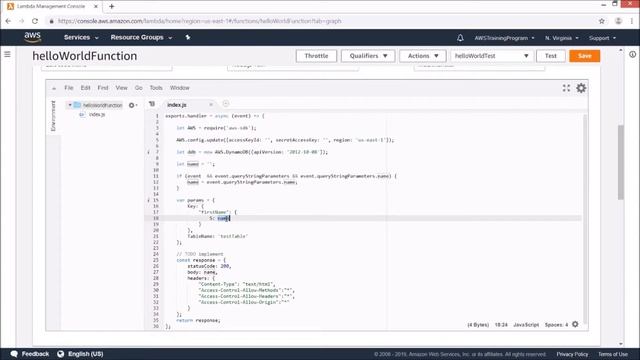Open editor preferences gear icon

[581, 88]
